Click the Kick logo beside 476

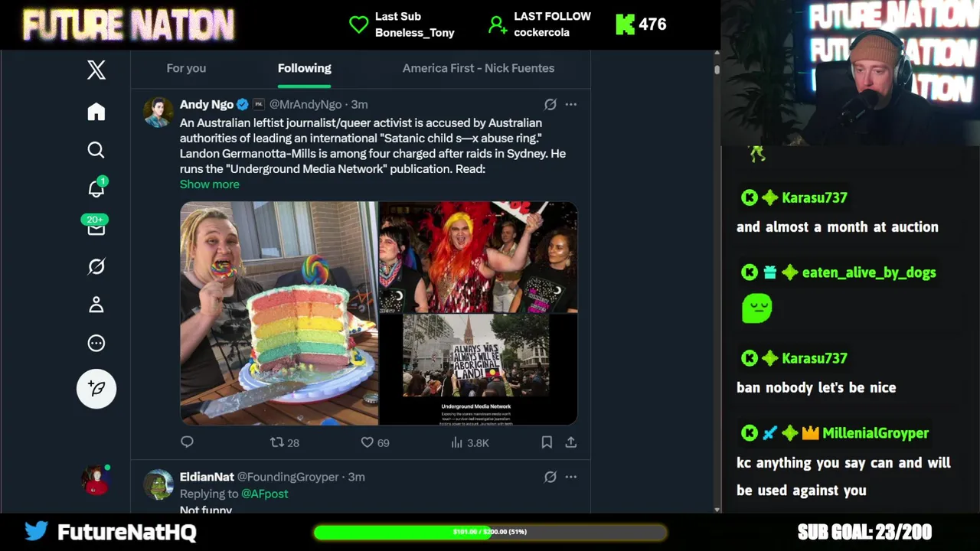(x=625, y=24)
